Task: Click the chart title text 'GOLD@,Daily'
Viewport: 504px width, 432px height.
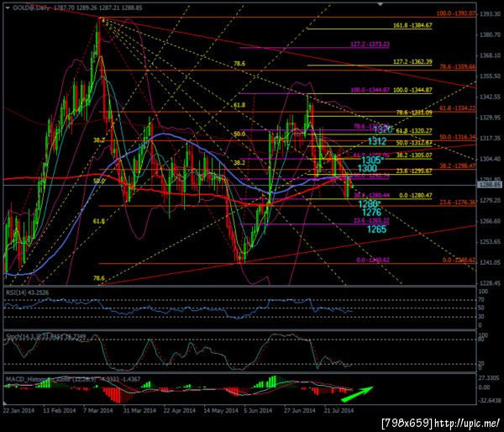Action: (x=31, y=8)
